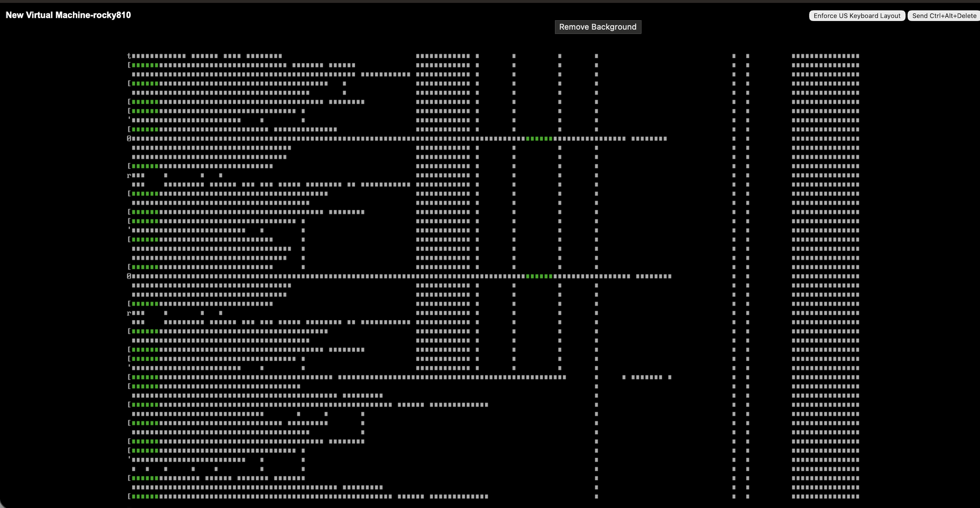Viewport: 980px width, 508px height.
Task: Click green segment in first long console line
Action: 539,139
